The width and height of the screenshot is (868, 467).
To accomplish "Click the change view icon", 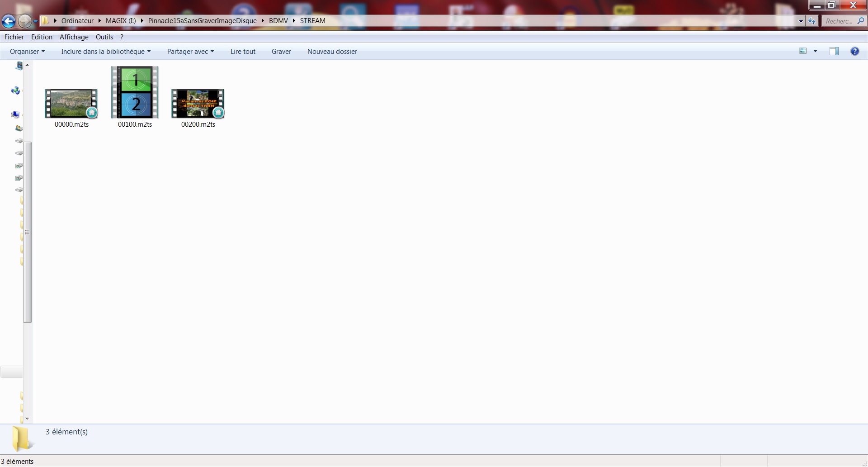I will point(803,51).
